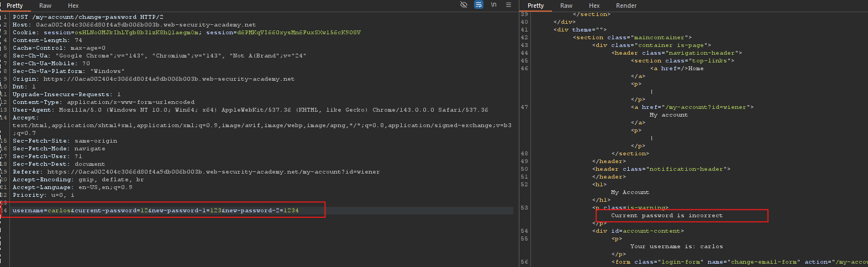The width and height of the screenshot is (868, 267).
Task: Click the text/html,application/xhtml+xml accept value line
Action: click(262, 125)
